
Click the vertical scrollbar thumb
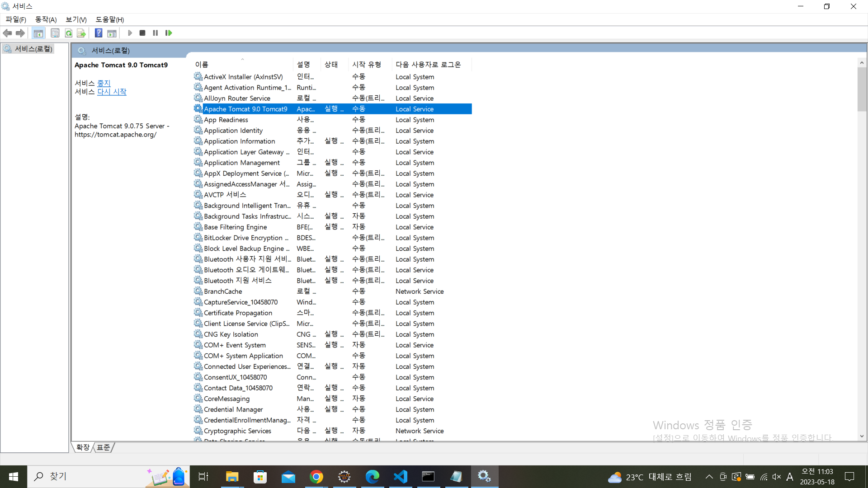tap(862, 89)
